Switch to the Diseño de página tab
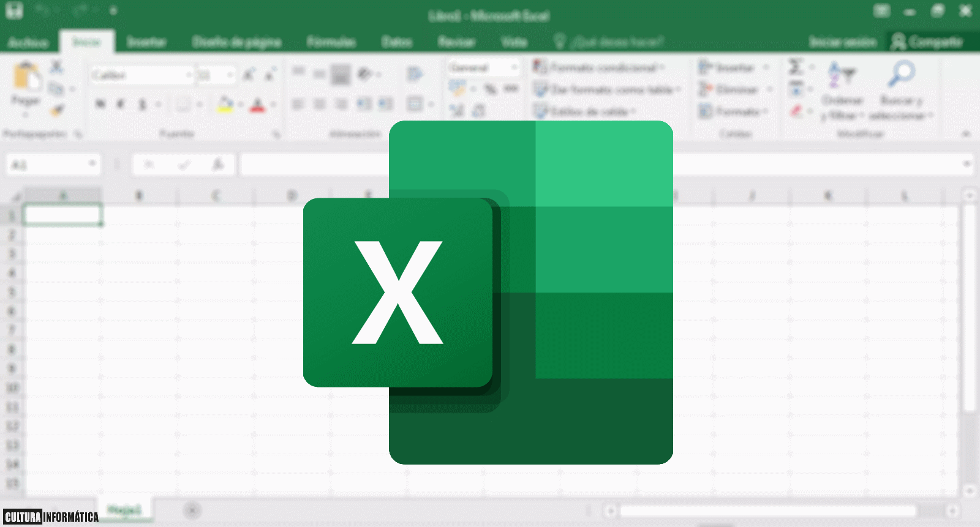Screen dimensions: 980x527 click(237, 42)
